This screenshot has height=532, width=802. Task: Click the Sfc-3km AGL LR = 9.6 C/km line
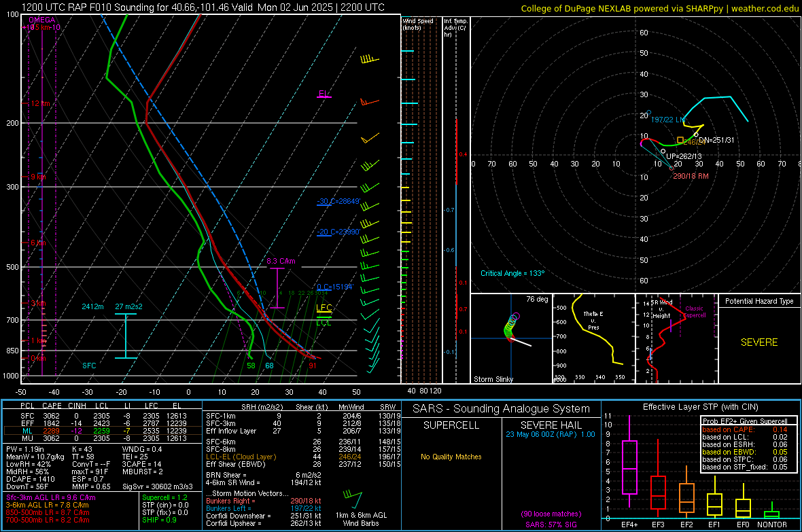pyautogui.click(x=51, y=497)
